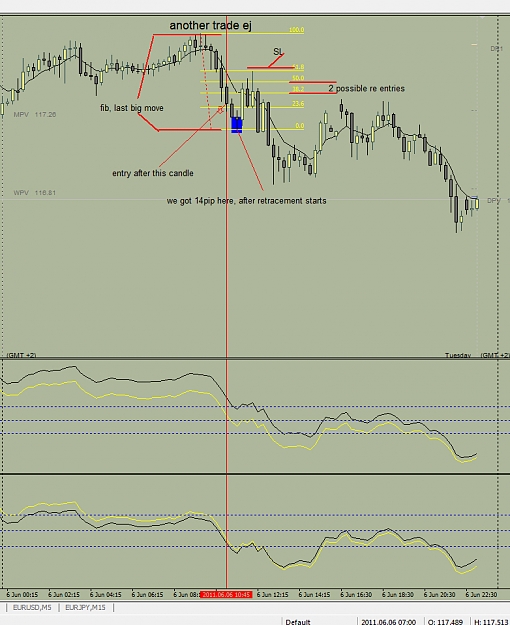
Task: Click the 6 Jun 18:30 time label
Action: 398,595
